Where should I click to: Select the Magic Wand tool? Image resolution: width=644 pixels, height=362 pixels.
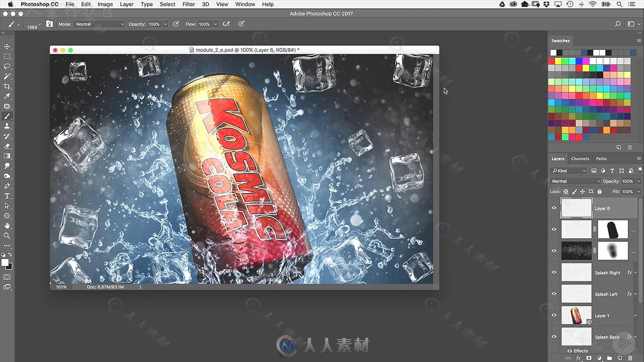pos(7,76)
